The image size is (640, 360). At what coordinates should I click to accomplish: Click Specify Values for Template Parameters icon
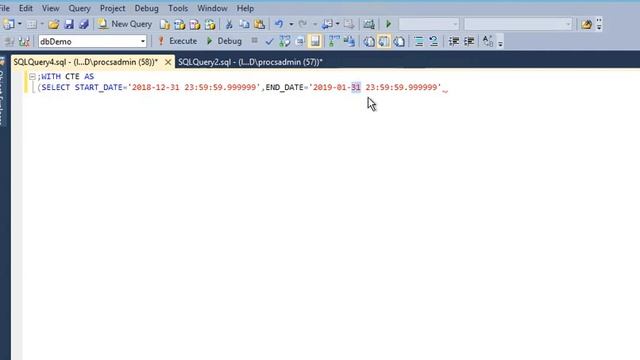488,41
